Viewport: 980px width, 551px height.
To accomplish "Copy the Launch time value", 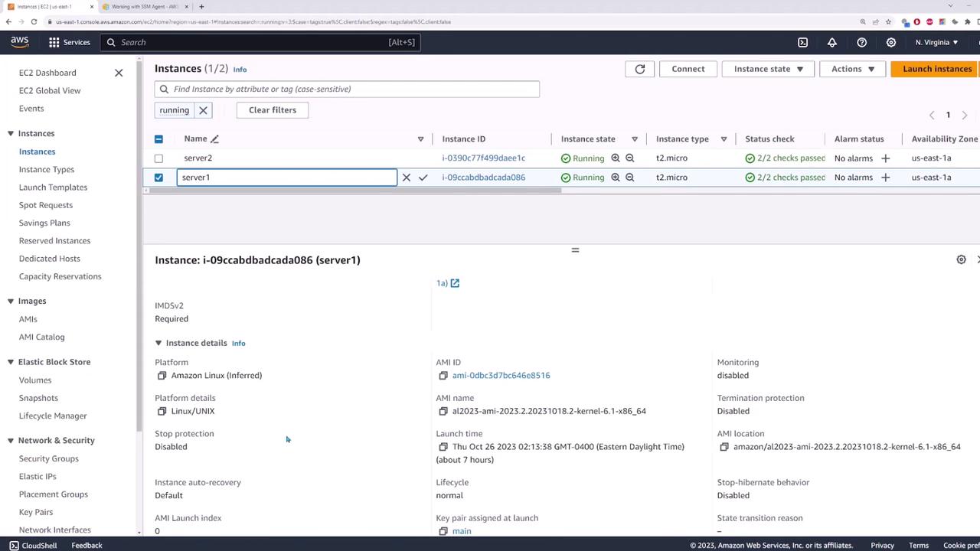I will (443, 447).
